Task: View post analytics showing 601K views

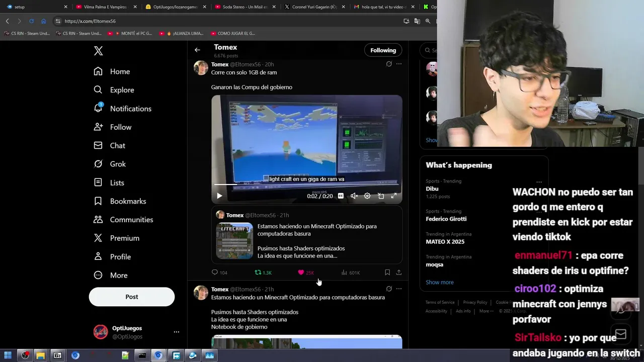Action: [x=350, y=273]
